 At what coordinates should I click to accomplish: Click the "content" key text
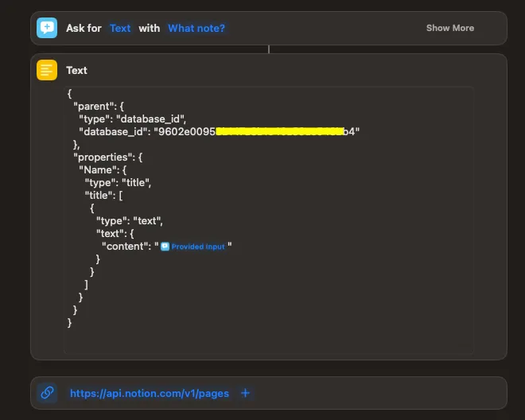pos(125,247)
